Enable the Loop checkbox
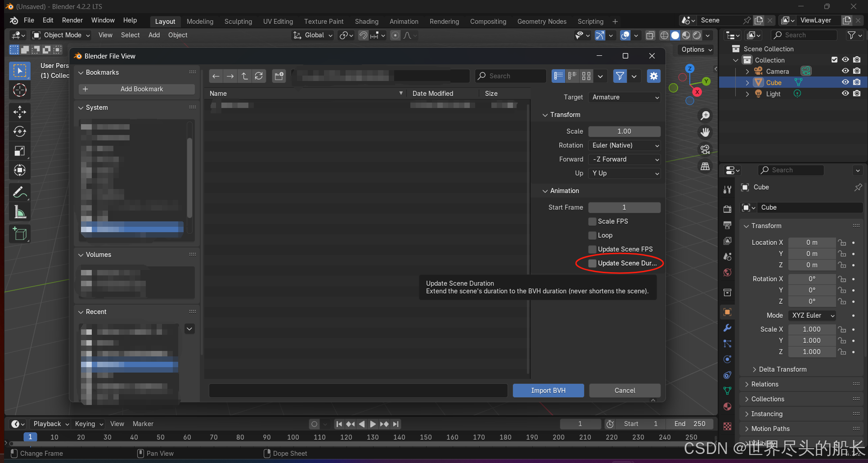868x463 pixels. pos(593,235)
